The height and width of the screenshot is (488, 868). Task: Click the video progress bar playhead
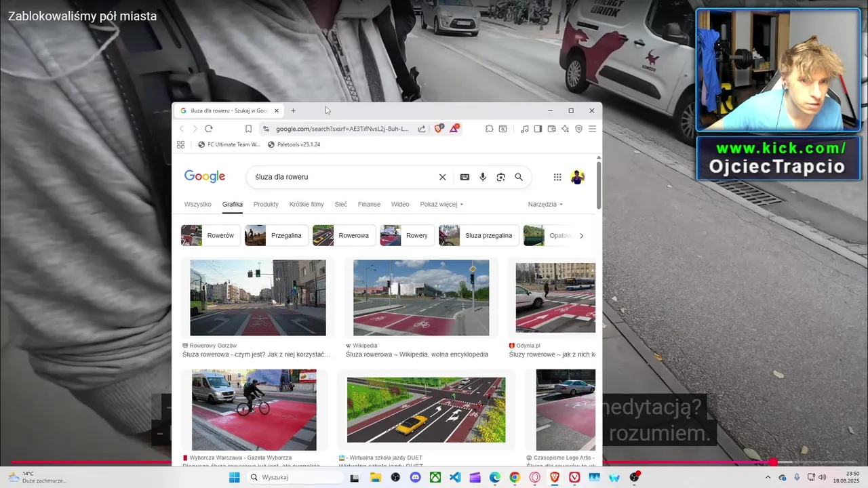click(x=772, y=462)
